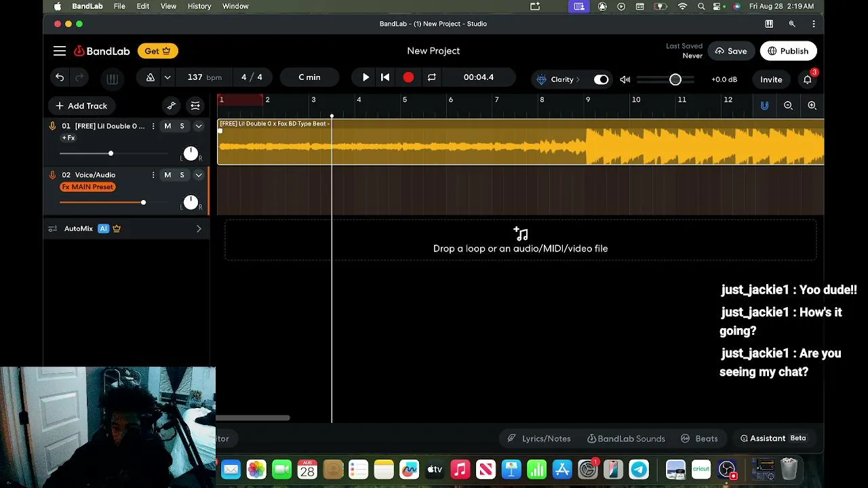This screenshot has width=868, height=488.
Task: Mute master volume speaker icon
Action: (x=625, y=79)
